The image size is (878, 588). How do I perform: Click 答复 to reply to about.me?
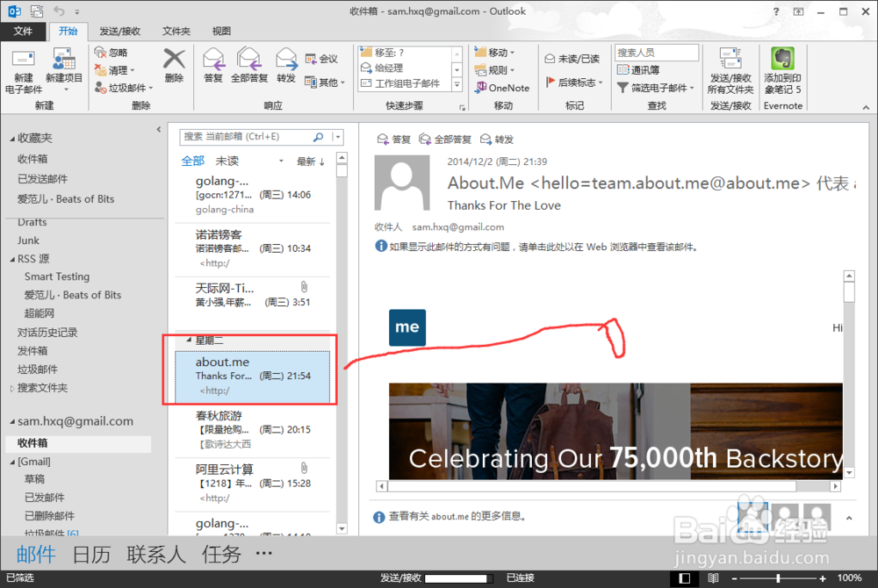pos(212,66)
